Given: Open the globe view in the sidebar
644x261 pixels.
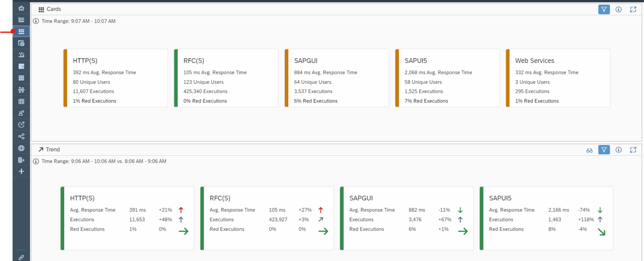Looking at the screenshot, I should tap(21, 148).
